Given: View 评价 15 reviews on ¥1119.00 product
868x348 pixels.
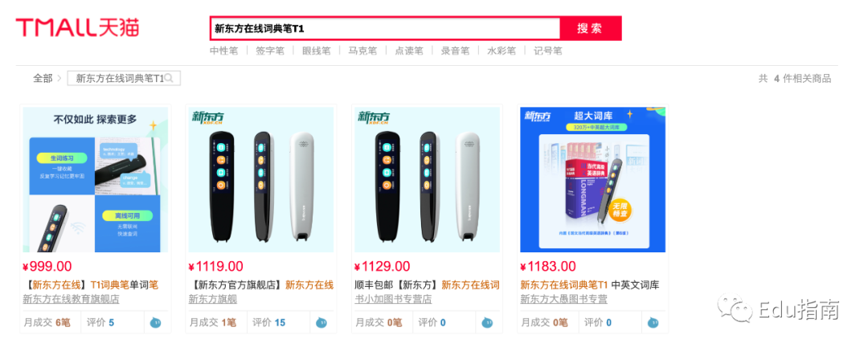Looking at the screenshot, I should 269,322.
